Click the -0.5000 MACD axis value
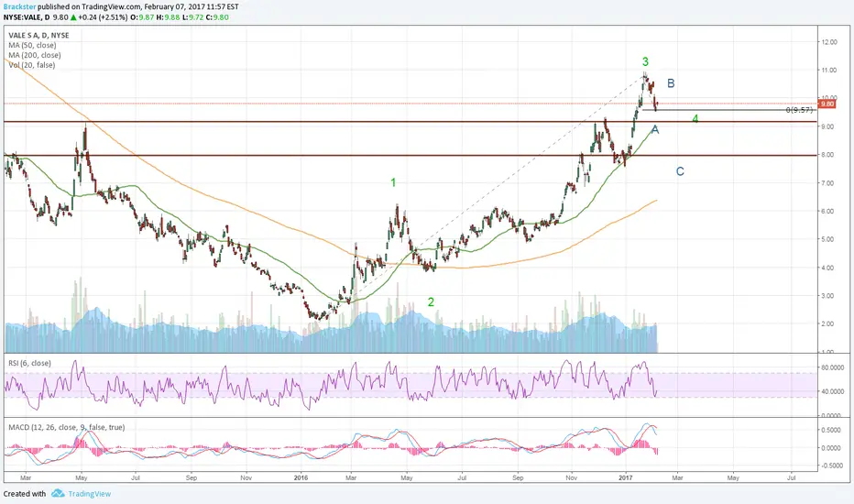The image size is (854, 504). click(x=832, y=466)
